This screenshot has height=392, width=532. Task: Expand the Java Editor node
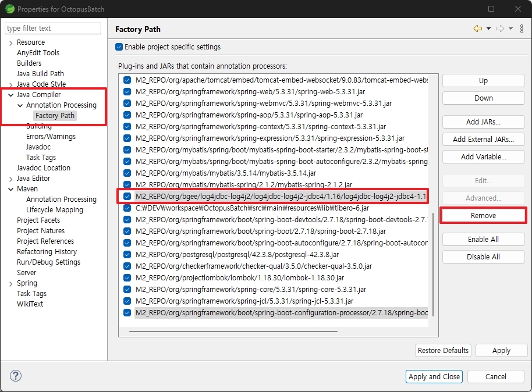tap(11, 179)
